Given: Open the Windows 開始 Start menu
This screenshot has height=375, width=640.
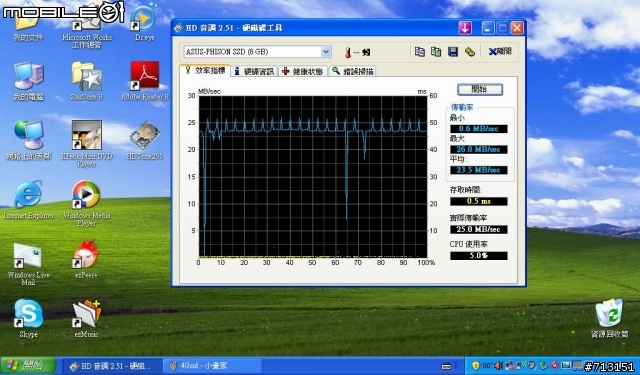Looking at the screenshot, I should [28, 366].
